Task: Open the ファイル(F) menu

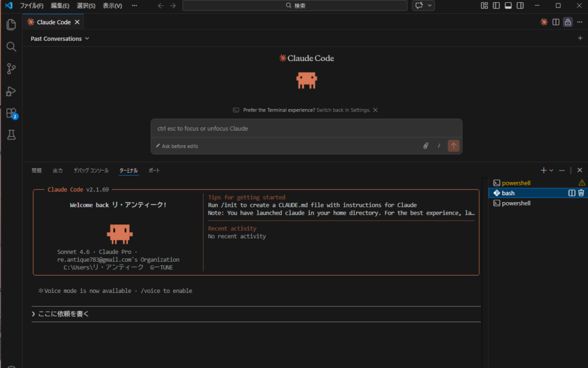Action: [32, 6]
